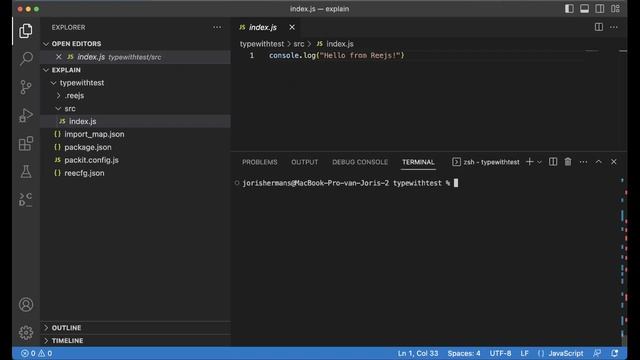
Task: Open the Run and Debug view
Action: pos(26,116)
